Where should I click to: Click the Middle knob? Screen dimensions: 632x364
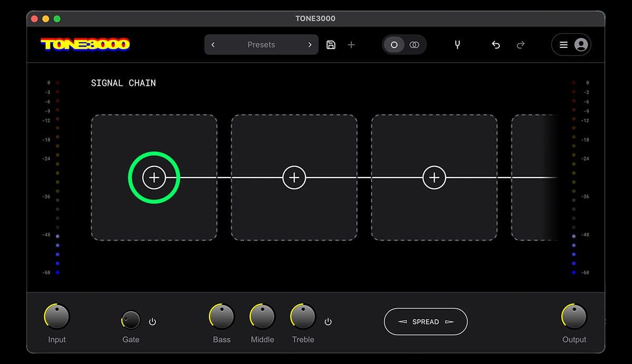(x=262, y=317)
